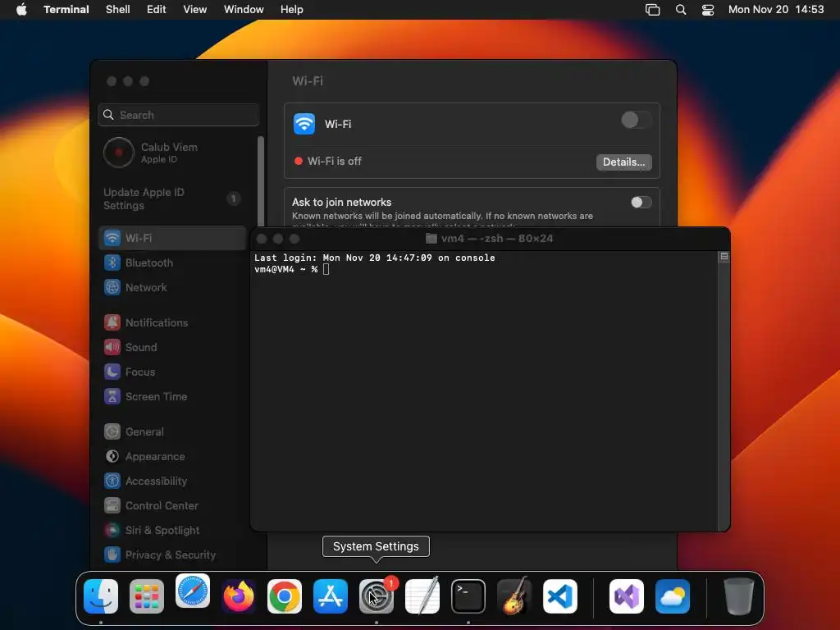Screen dimensions: 840x630
Task: Open TextEdit from the Dock
Action: click(422, 596)
